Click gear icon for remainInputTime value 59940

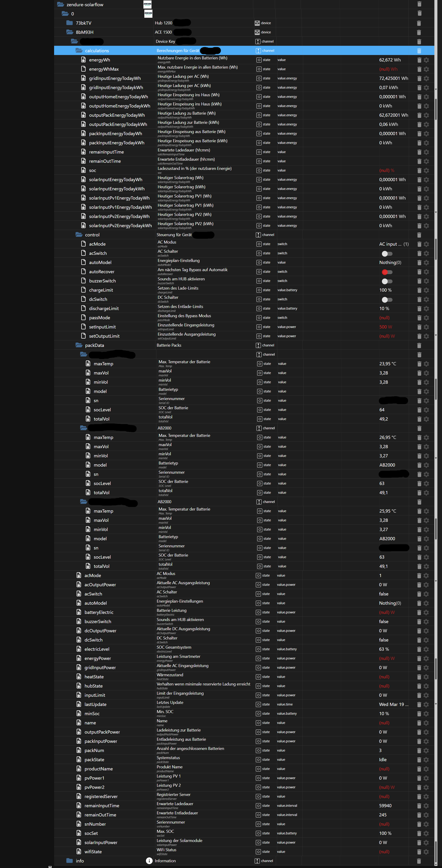click(x=426, y=806)
